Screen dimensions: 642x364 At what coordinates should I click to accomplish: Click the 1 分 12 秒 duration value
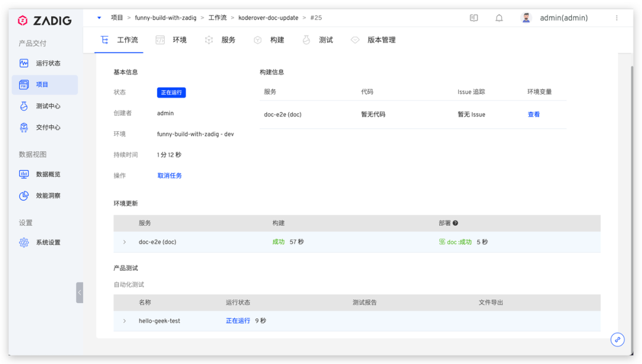pyautogui.click(x=169, y=154)
